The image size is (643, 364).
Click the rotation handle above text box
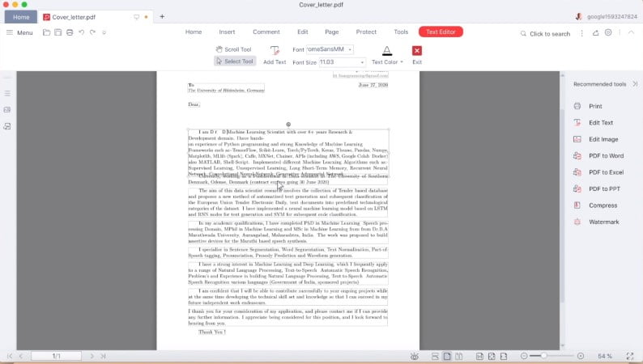pyautogui.click(x=288, y=124)
